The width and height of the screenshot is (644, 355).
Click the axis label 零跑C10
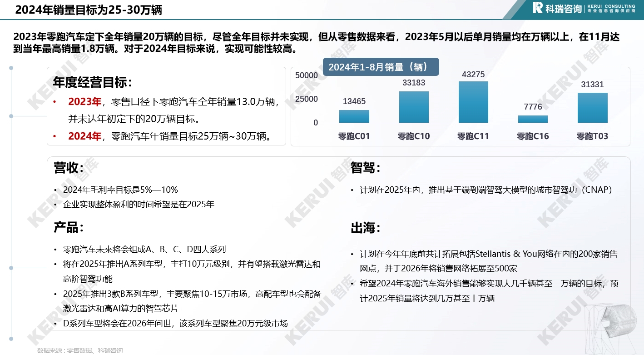tap(414, 136)
